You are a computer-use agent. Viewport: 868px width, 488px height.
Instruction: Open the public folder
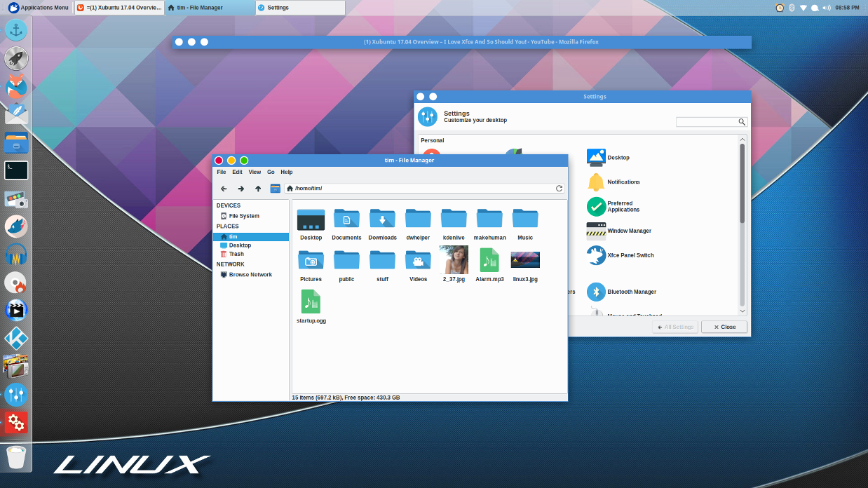(346, 265)
